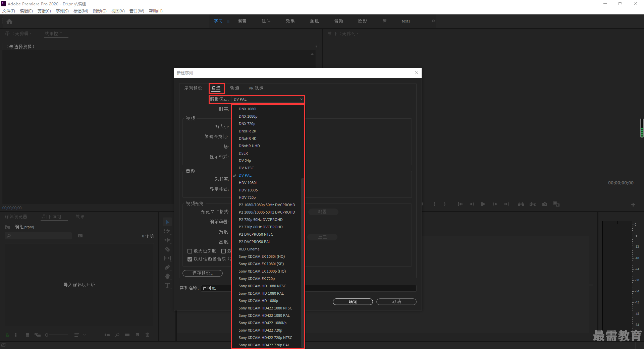644x349 pixels.
Task: Click the New Item icon
Action: point(138,335)
